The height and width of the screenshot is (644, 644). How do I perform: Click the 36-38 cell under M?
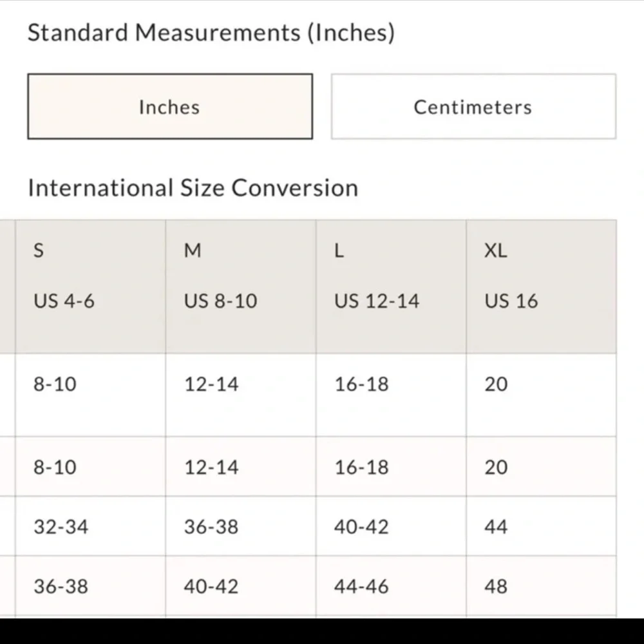pos(241,526)
